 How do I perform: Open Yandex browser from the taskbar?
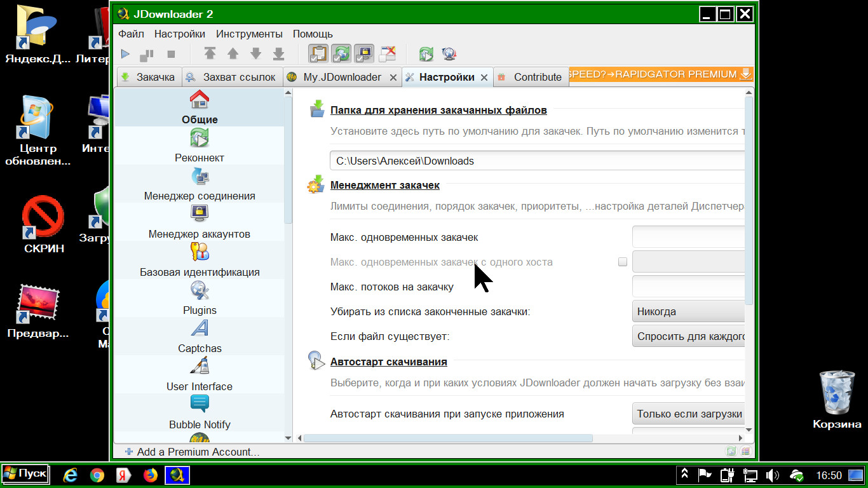click(x=124, y=475)
